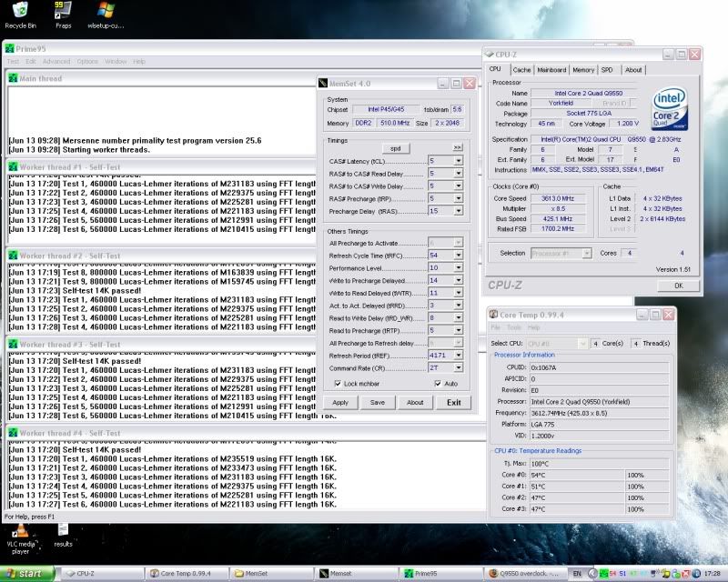Switch to the CPU-Z taskbar button
728x582 pixels.
coord(103,574)
